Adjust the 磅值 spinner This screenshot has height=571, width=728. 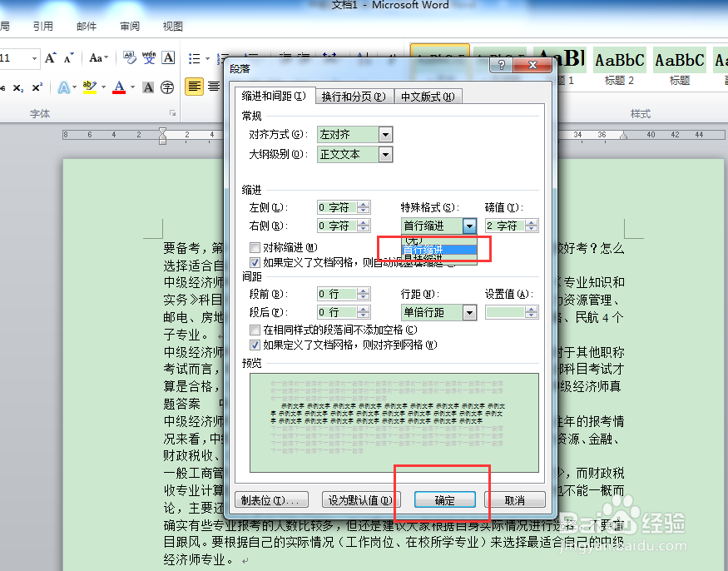pos(532,226)
